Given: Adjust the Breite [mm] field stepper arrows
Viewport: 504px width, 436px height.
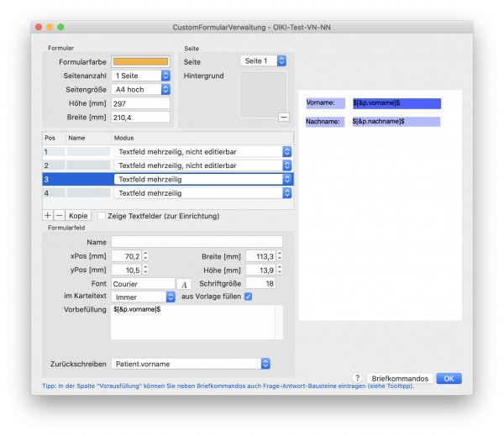Looking at the screenshot, I should pos(280,256).
